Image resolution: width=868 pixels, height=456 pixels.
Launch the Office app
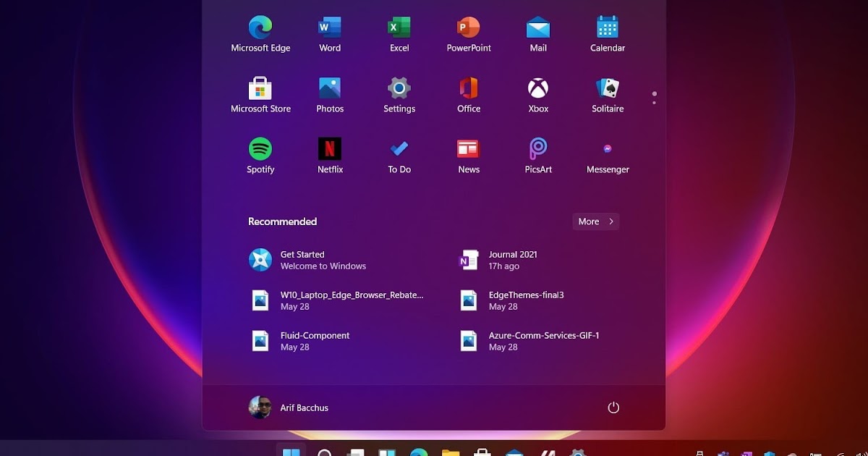(x=469, y=96)
